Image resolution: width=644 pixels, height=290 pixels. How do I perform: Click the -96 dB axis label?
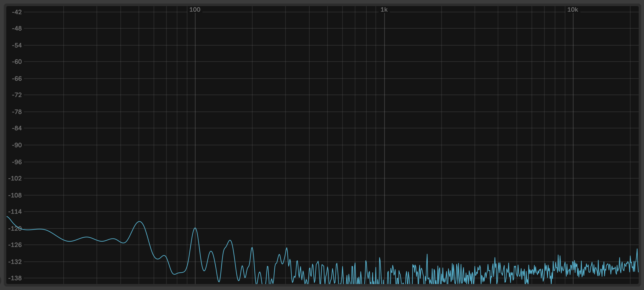[17, 162]
